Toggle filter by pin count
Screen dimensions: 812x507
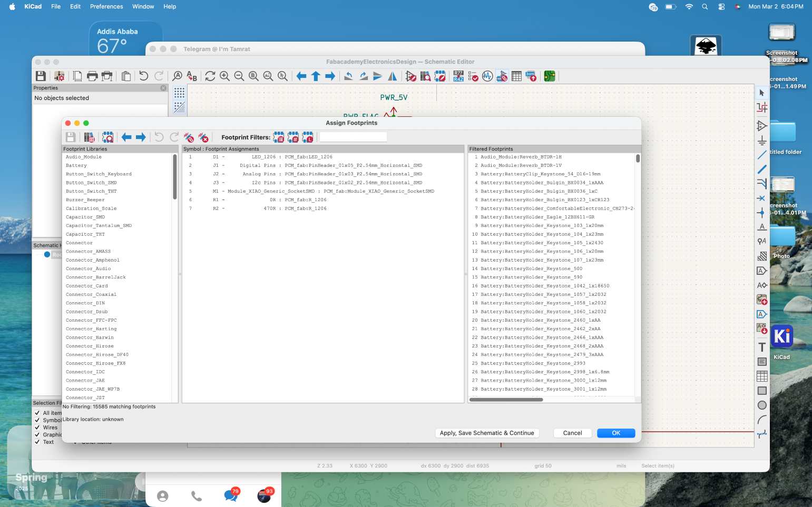tap(293, 137)
